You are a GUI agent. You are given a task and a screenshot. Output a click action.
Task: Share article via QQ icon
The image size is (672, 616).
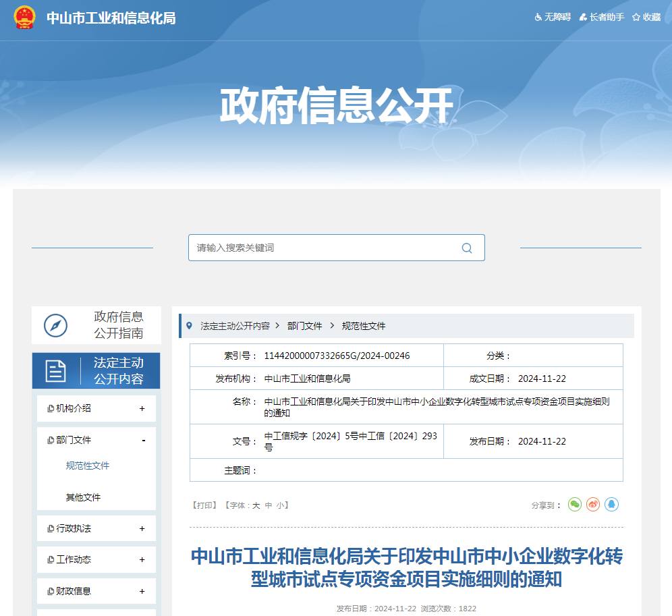[x=611, y=504]
